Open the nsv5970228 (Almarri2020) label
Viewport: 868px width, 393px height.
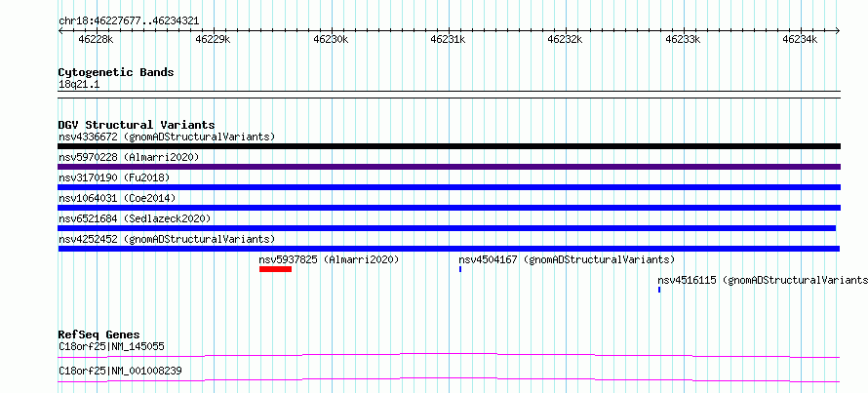click(x=129, y=157)
